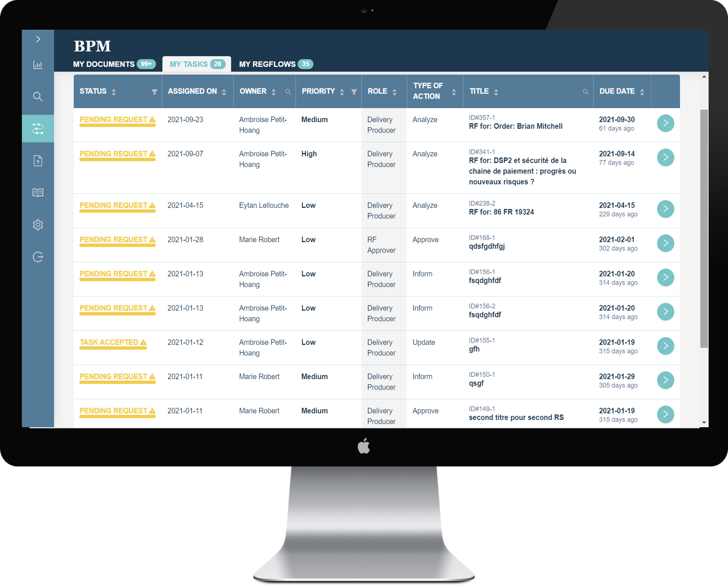Open the STATUS column filter funnel
728x586 pixels.
(x=154, y=92)
